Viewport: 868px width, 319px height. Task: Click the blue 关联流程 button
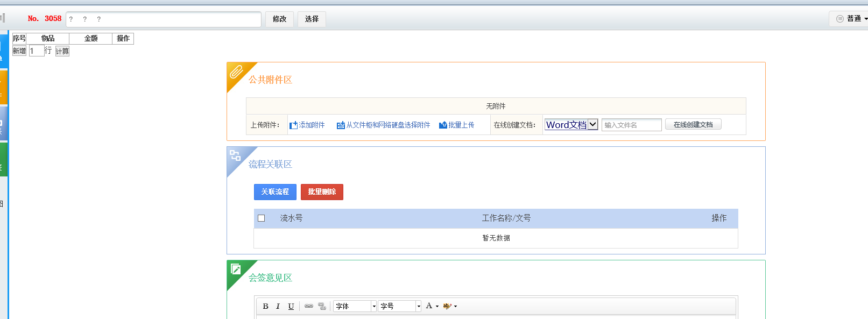[x=275, y=192]
